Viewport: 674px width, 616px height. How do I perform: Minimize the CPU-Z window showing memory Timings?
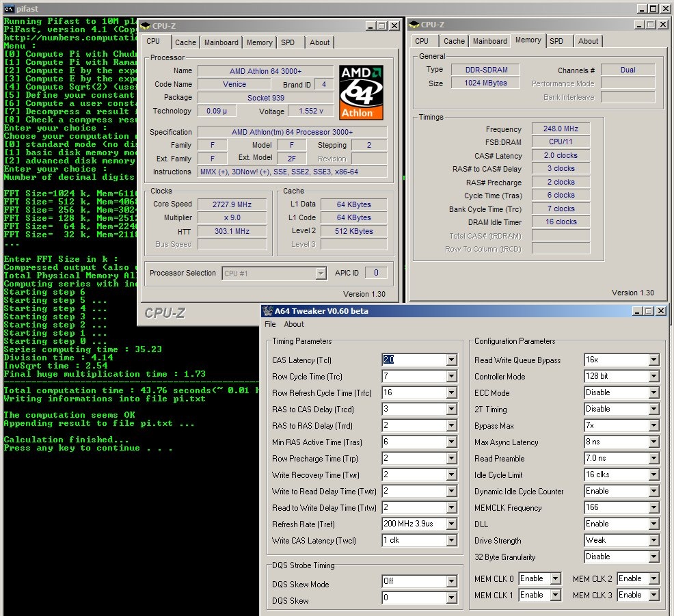tap(639, 25)
